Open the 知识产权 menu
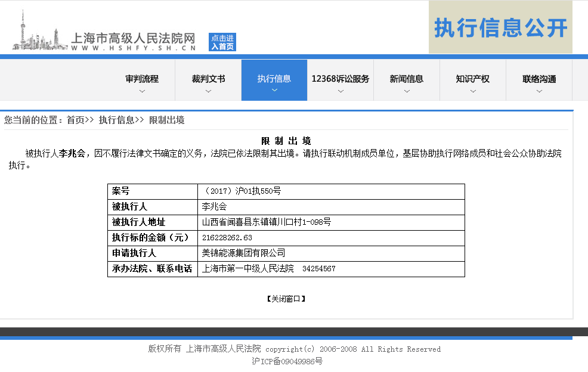Screen dimensions: 588x372 coord(473,80)
